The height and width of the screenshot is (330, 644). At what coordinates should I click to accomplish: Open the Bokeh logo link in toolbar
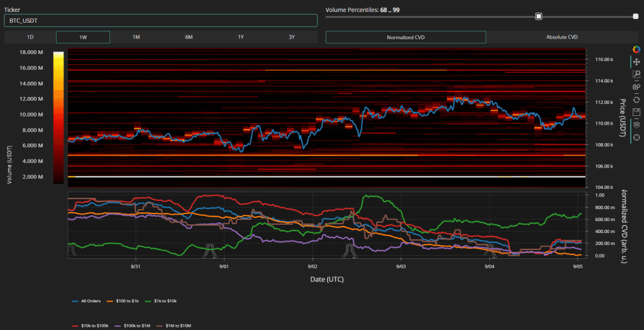636,49
